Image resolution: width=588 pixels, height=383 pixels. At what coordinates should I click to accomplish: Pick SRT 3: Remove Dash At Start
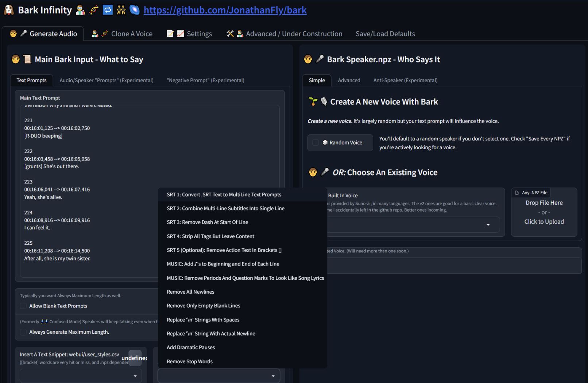[x=242, y=223]
